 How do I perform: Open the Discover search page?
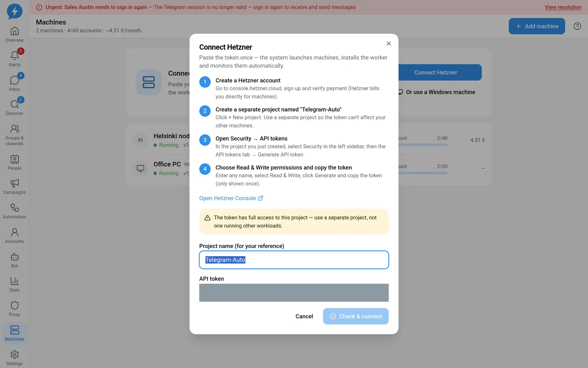click(14, 108)
